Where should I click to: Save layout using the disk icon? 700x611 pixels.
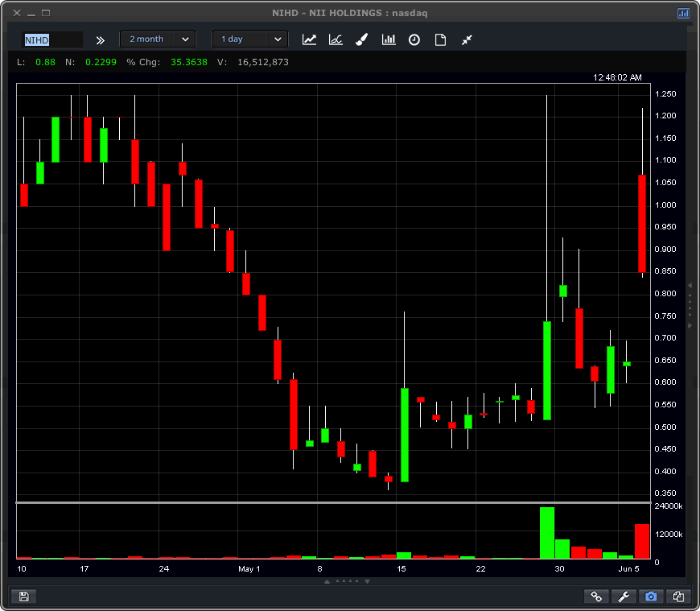click(x=24, y=596)
